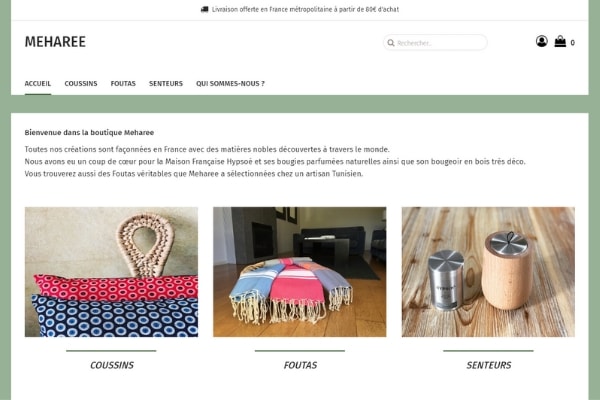Screen dimensions: 600x400
Task: Open the QUI SOMMES-NOUS ? page
Action: (230, 83)
